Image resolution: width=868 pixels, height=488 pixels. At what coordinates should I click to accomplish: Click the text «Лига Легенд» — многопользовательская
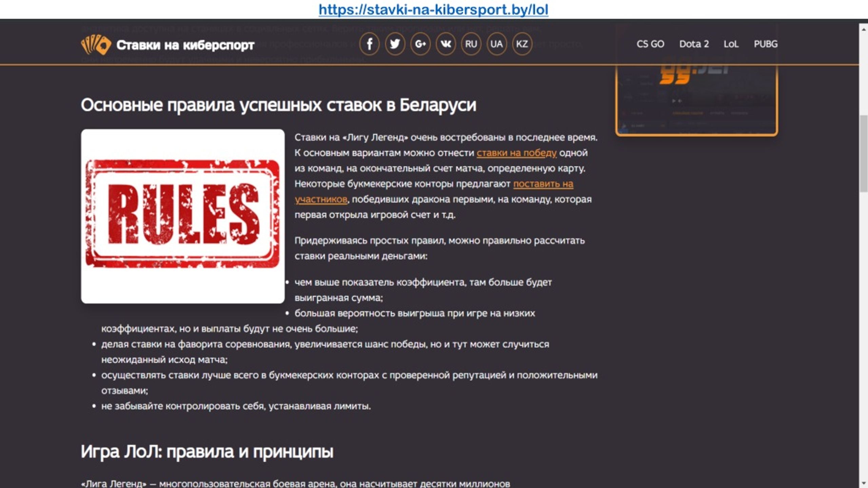[295, 483]
